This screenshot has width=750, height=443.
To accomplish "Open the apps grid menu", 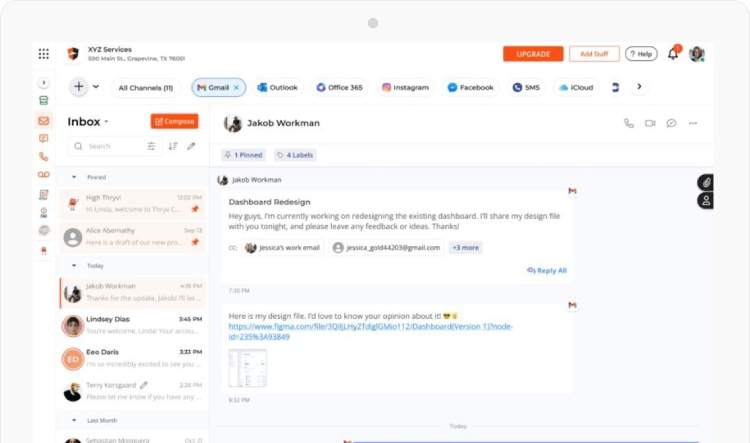I will 43,54.
